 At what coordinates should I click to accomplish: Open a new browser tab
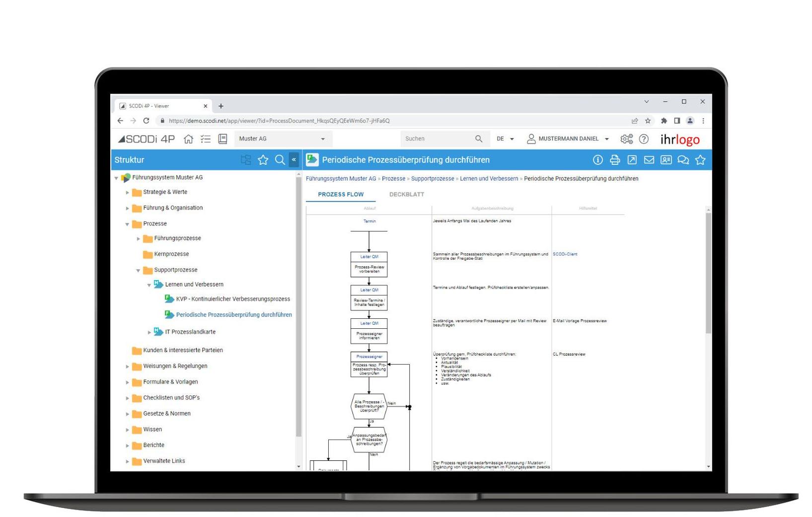coord(221,106)
